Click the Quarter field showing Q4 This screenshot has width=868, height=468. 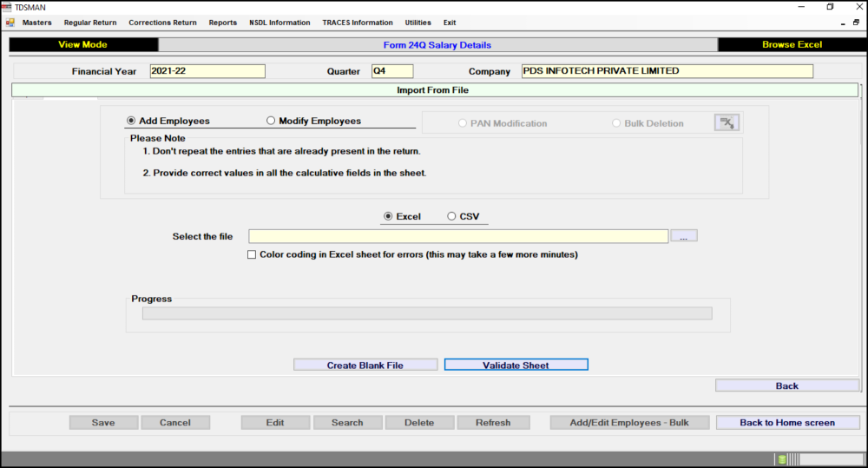[x=392, y=71]
